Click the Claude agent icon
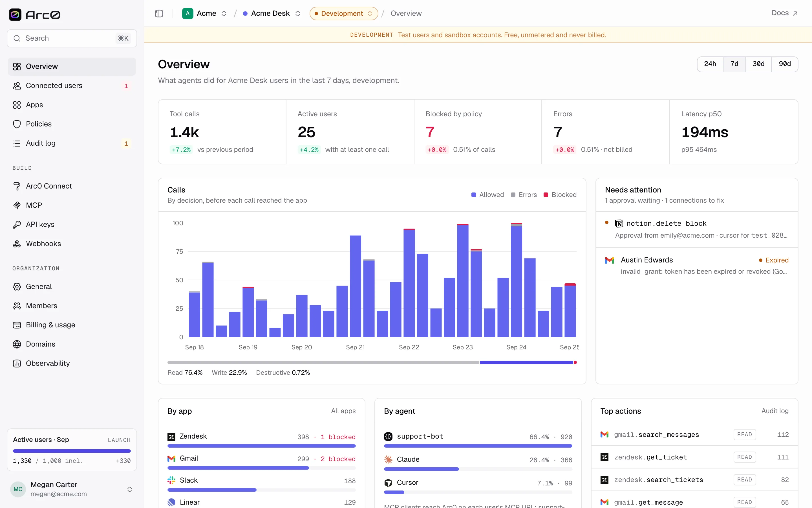 pyautogui.click(x=388, y=459)
